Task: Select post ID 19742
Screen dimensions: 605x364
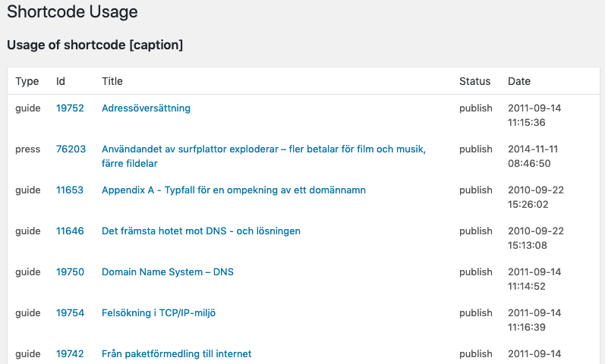Action: point(70,353)
